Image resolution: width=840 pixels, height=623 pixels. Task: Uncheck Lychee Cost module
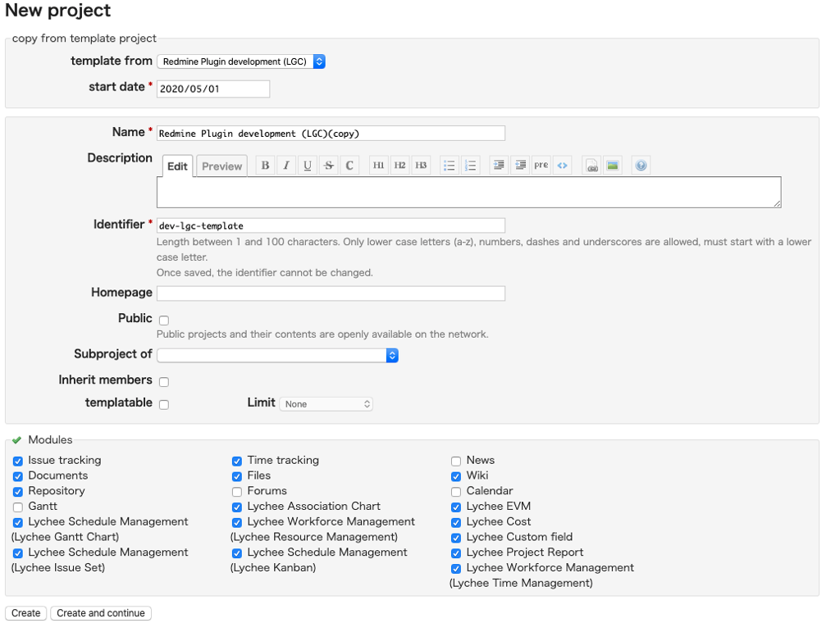click(x=456, y=522)
